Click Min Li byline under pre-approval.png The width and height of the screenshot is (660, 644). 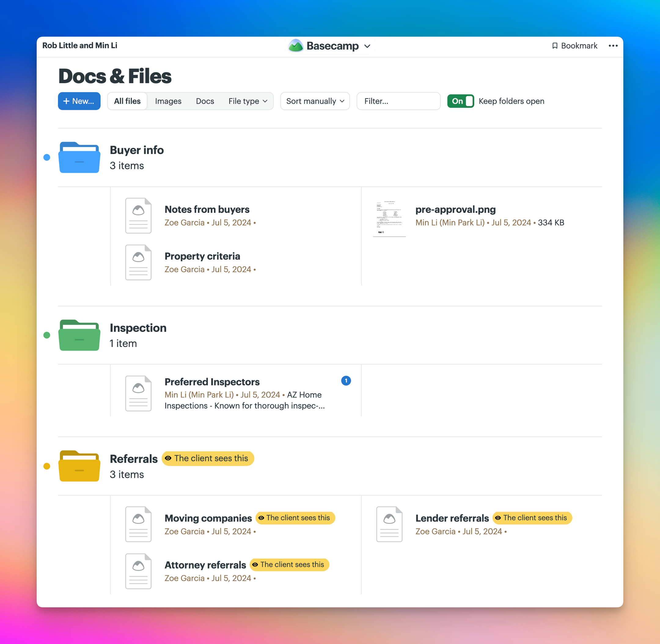pos(450,222)
